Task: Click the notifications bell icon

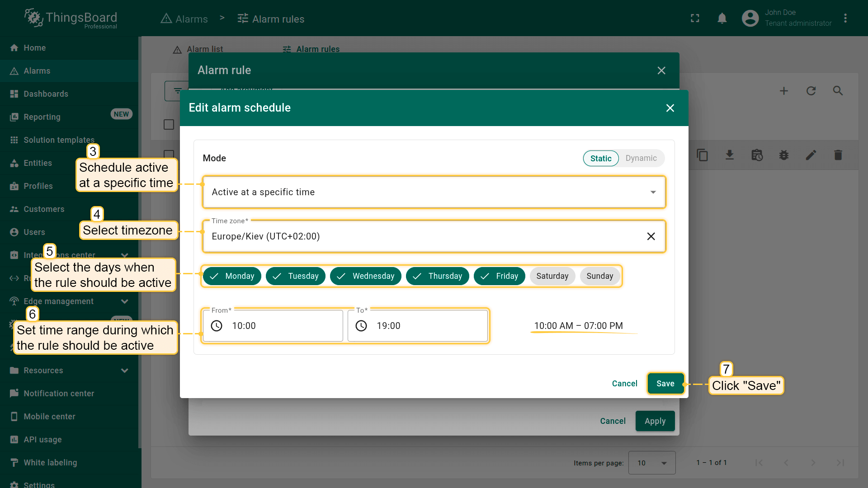Action: (722, 19)
